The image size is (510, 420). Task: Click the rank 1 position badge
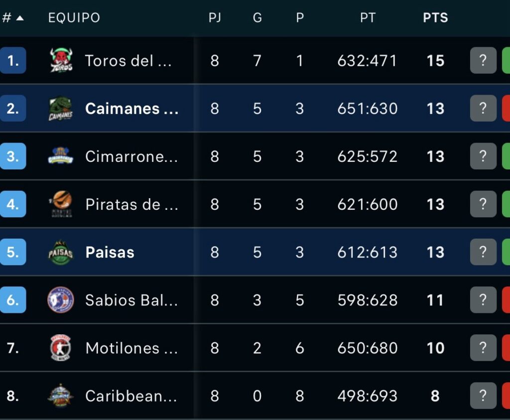(x=13, y=61)
